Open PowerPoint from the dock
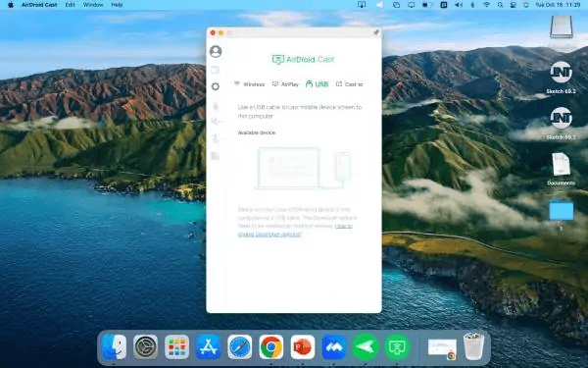Viewport: 588px width, 368px height. 302,347
